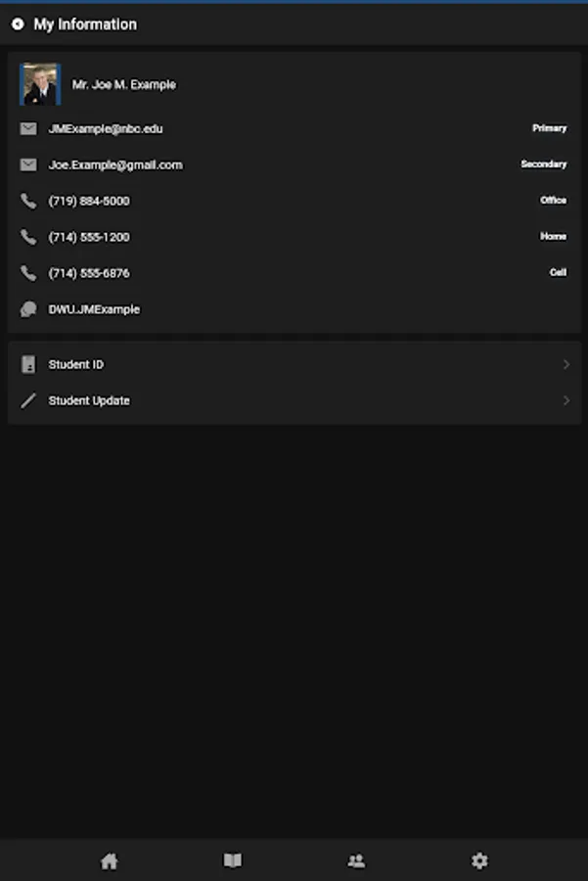Image resolution: width=588 pixels, height=881 pixels.
Task: Open the Joe.Example@gmail.com email address
Action: point(115,165)
